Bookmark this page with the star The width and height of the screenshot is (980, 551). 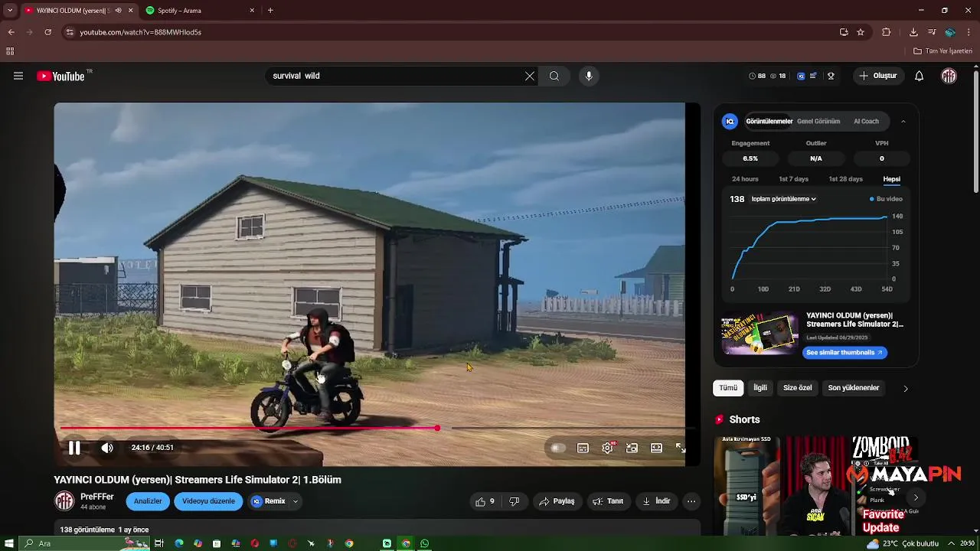(861, 32)
